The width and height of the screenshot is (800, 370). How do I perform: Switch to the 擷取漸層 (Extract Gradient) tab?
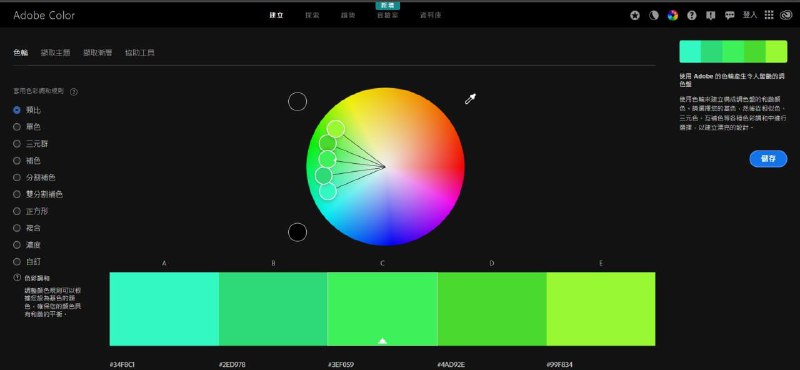point(97,53)
